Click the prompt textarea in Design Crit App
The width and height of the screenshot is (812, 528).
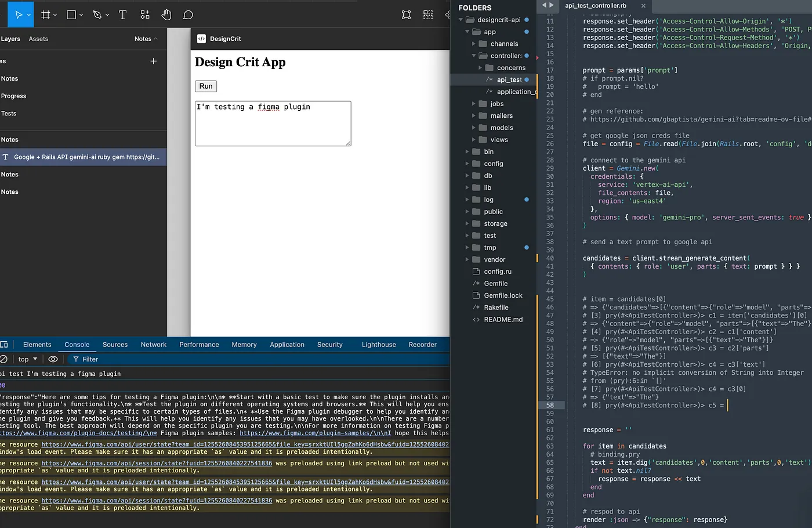pos(273,124)
